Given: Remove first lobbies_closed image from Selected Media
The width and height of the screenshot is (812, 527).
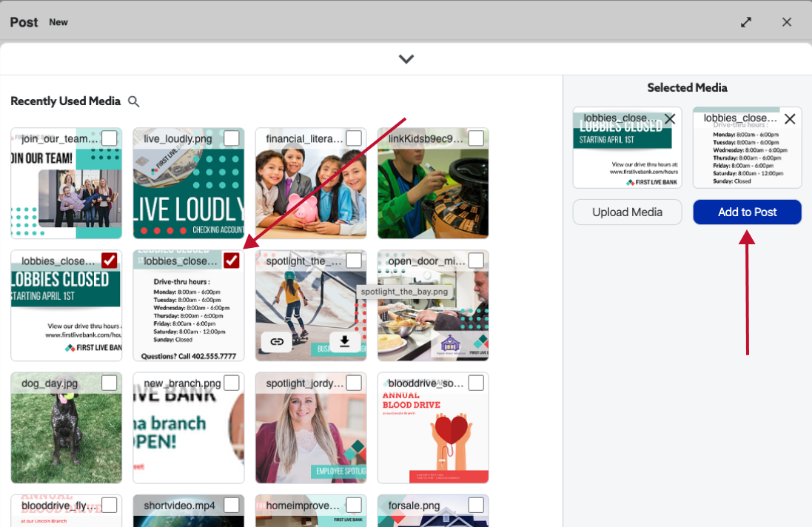Looking at the screenshot, I should click(x=670, y=118).
